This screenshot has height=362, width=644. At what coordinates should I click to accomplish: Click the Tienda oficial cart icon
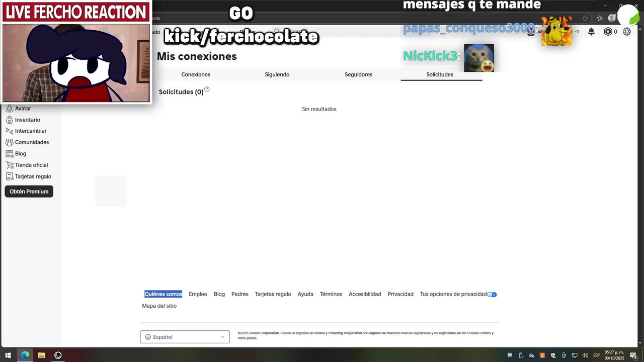pyautogui.click(x=9, y=165)
